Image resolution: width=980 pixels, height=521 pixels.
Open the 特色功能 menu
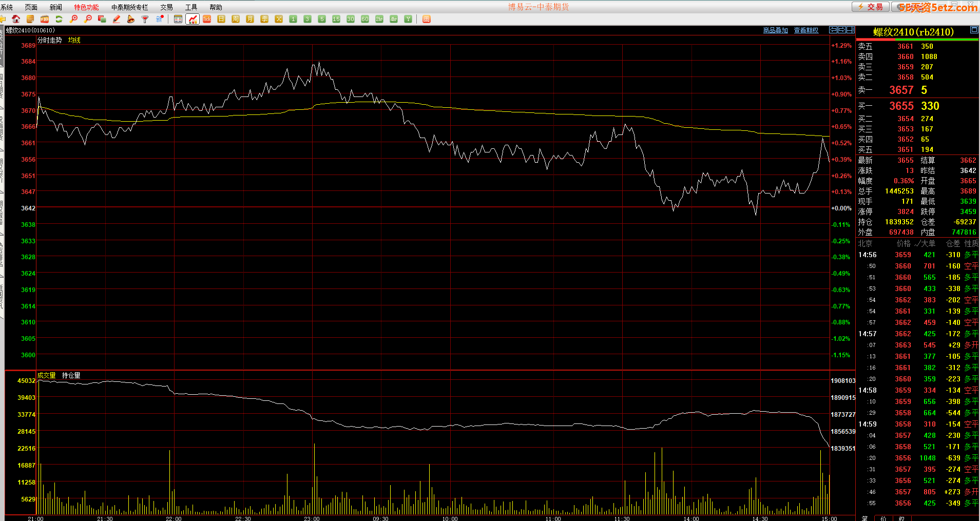[x=86, y=7]
